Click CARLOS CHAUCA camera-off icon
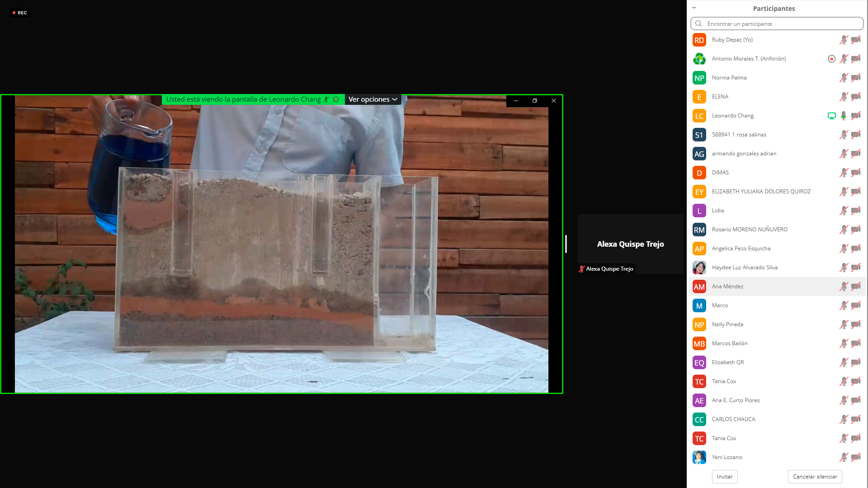 pyautogui.click(x=856, y=419)
